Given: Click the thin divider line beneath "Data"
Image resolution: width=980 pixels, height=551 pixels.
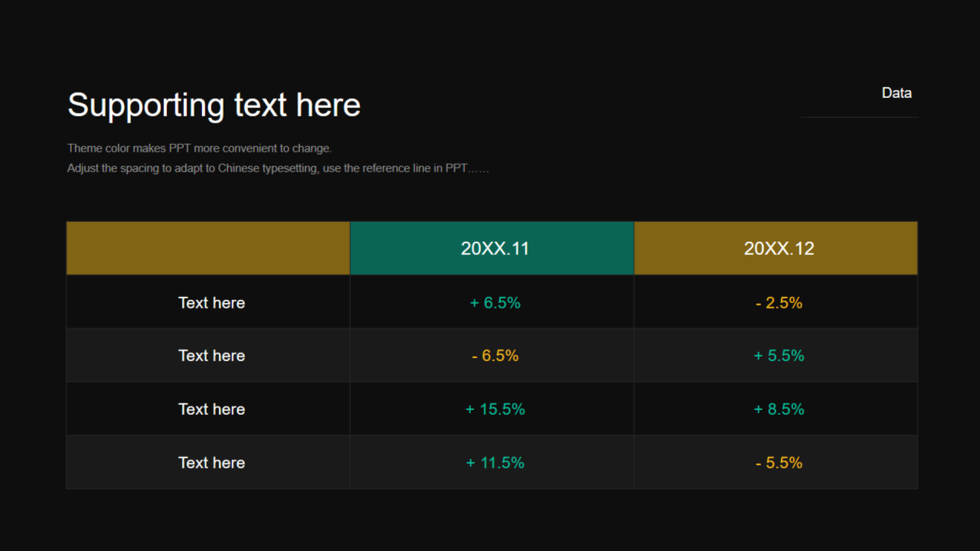Looking at the screenshot, I should (859, 117).
